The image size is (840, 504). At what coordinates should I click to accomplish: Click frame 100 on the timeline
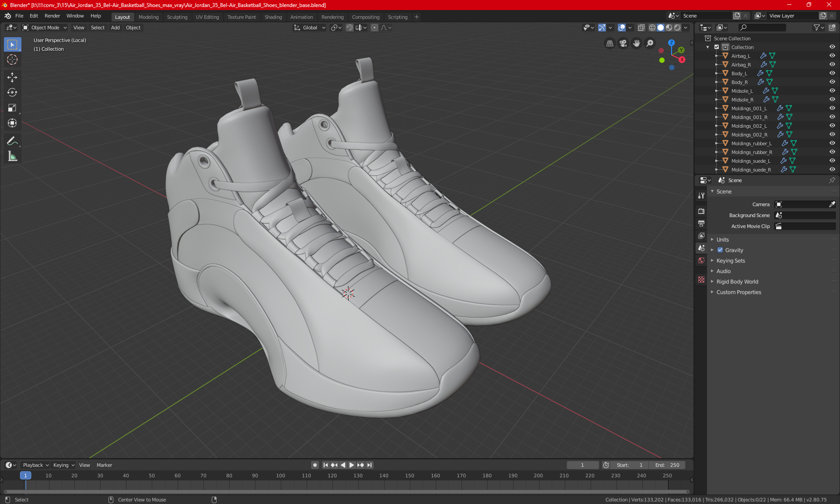point(280,476)
